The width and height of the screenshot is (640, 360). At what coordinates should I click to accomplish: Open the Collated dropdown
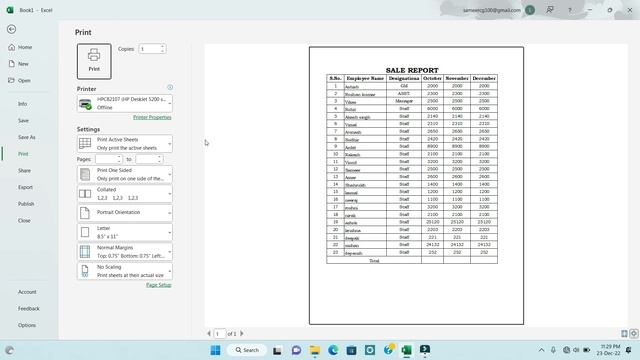(124, 194)
